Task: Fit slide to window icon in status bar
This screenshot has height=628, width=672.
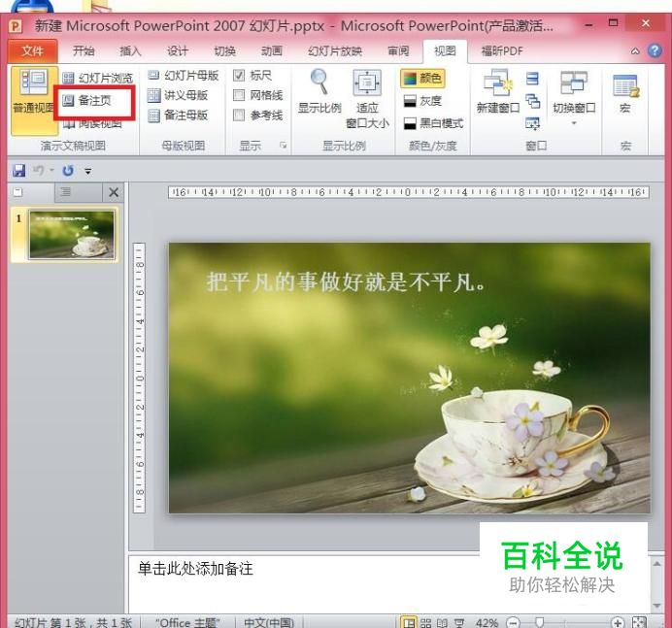Action: [639, 622]
